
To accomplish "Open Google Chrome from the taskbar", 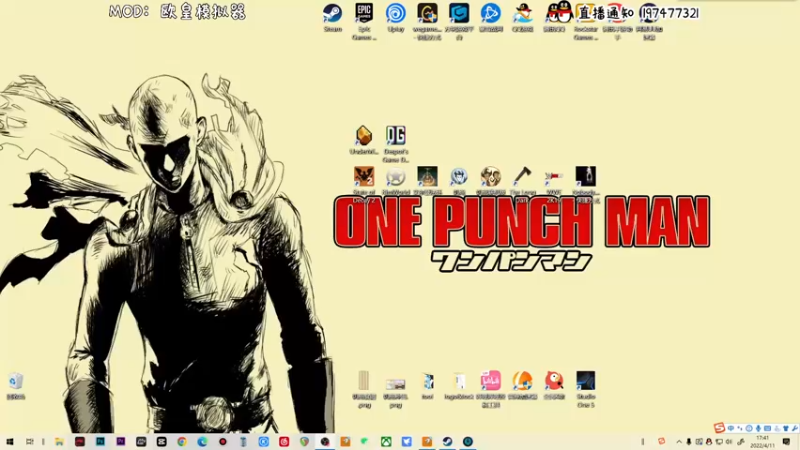I will pos(182,442).
